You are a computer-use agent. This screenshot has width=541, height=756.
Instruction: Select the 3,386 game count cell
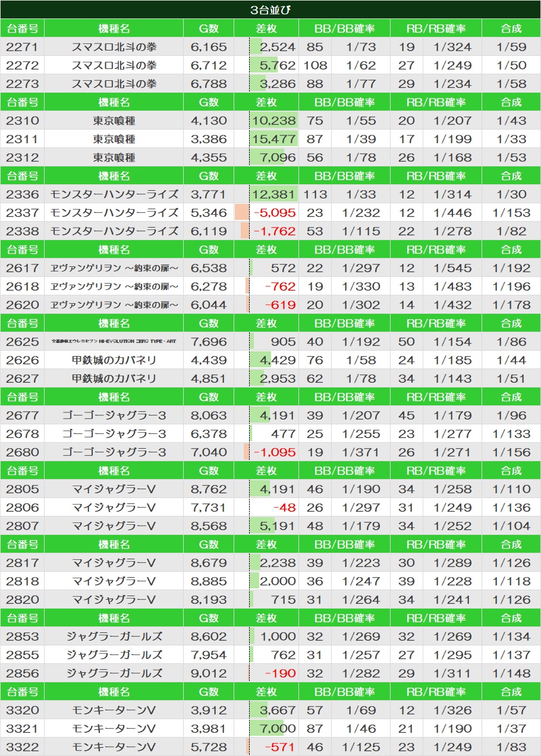(x=209, y=139)
